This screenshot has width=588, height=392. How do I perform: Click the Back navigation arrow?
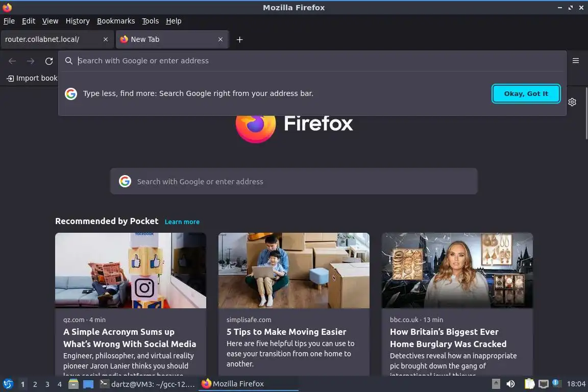click(12, 61)
